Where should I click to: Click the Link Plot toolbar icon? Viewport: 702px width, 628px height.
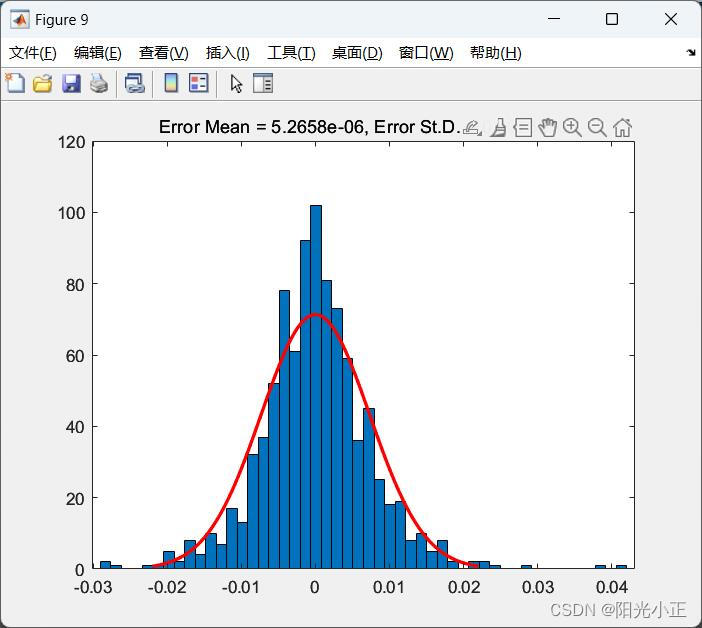click(135, 83)
